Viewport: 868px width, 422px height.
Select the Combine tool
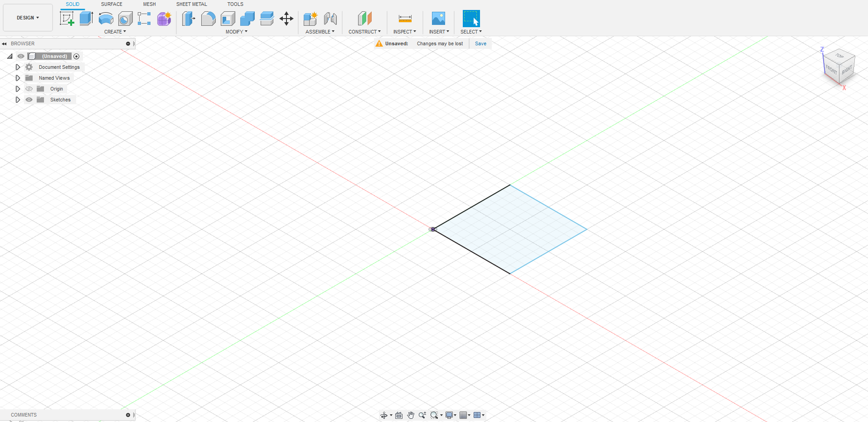coord(247,19)
